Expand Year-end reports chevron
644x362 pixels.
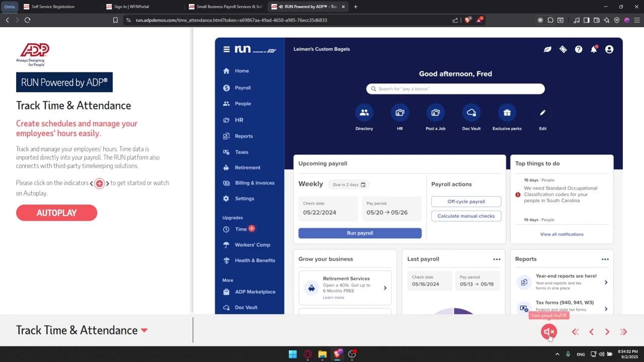click(x=606, y=283)
